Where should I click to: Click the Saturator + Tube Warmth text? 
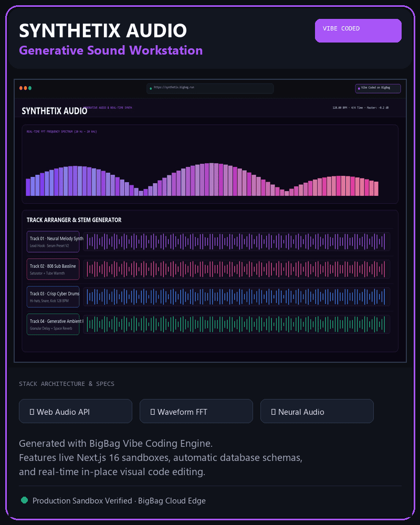tap(47, 273)
